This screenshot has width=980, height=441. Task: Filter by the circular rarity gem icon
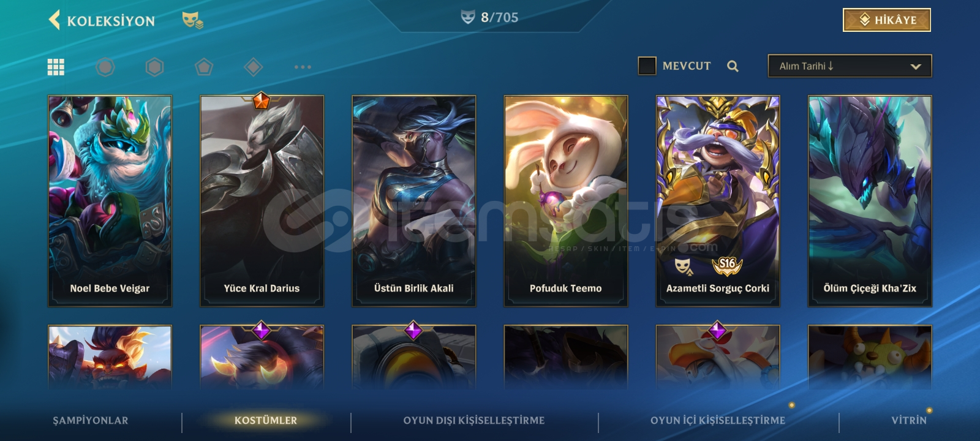105,67
